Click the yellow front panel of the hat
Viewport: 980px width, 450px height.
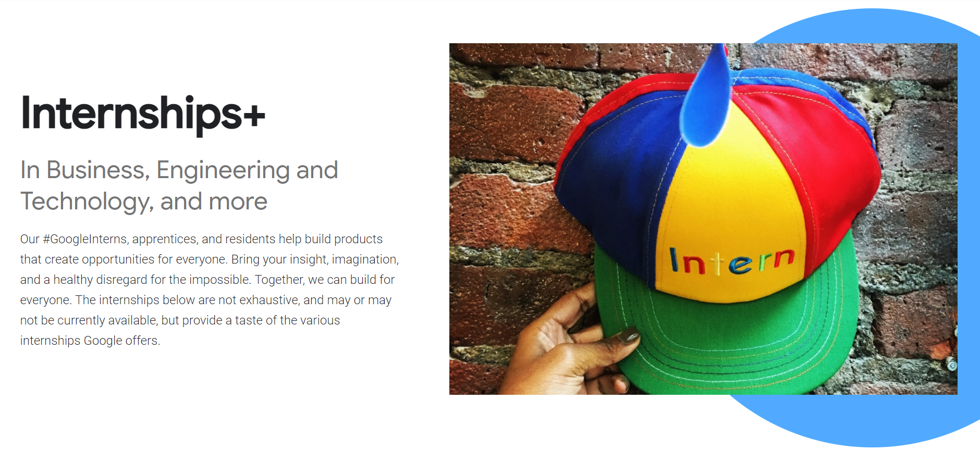coord(730,208)
